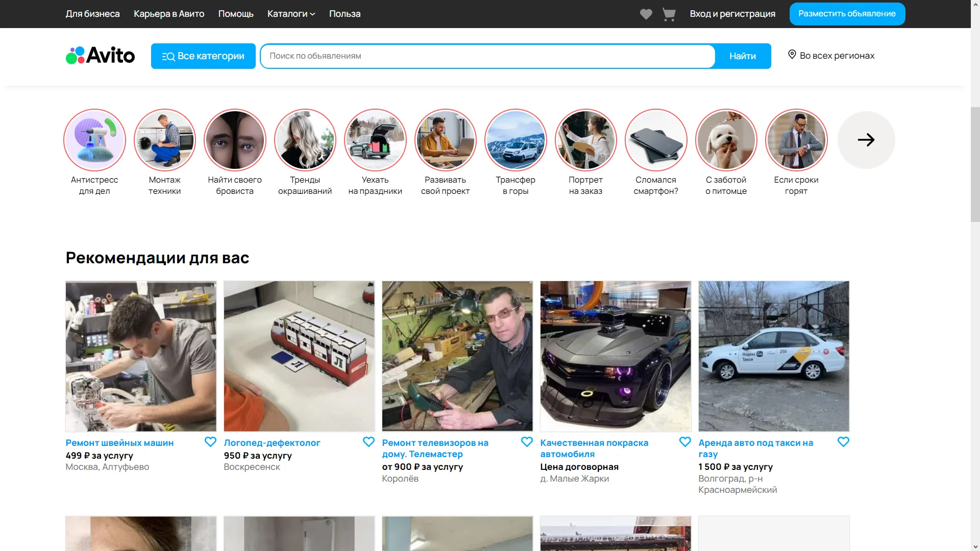This screenshot has height=551, width=980.
Task: Click 'Разместить объявление' button
Action: point(847,14)
